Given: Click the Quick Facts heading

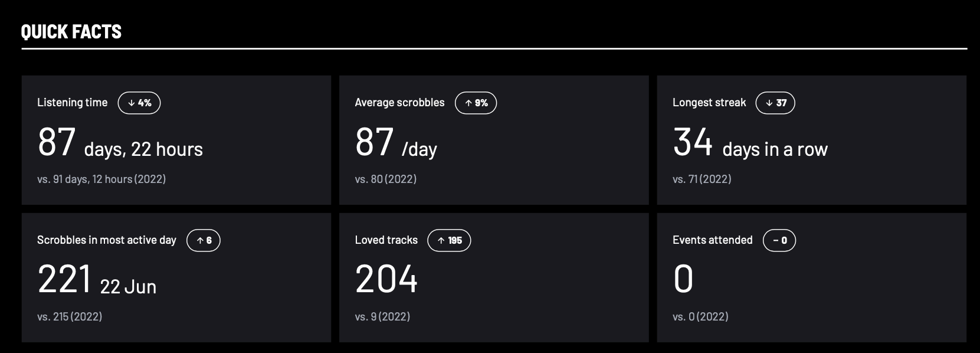Looking at the screenshot, I should (71, 32).
